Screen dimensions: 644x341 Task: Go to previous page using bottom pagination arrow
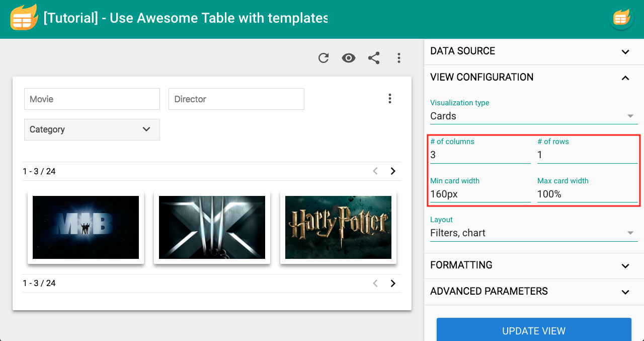click(375, 283)
